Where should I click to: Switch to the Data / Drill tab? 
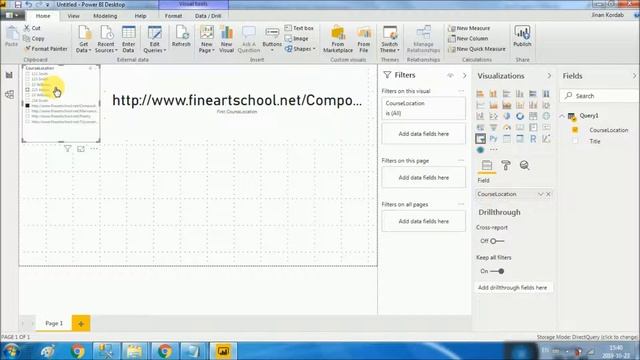(208, 16)
